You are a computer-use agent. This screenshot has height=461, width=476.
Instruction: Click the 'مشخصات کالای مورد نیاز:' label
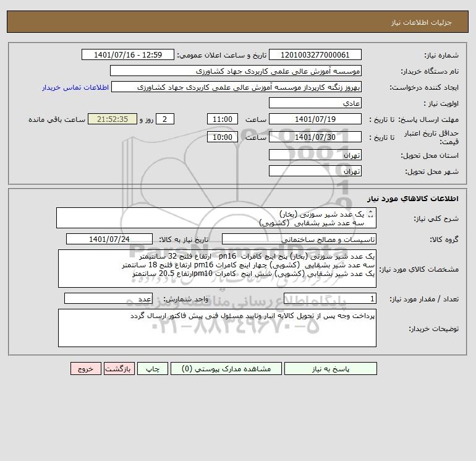[x=419, y=269]
